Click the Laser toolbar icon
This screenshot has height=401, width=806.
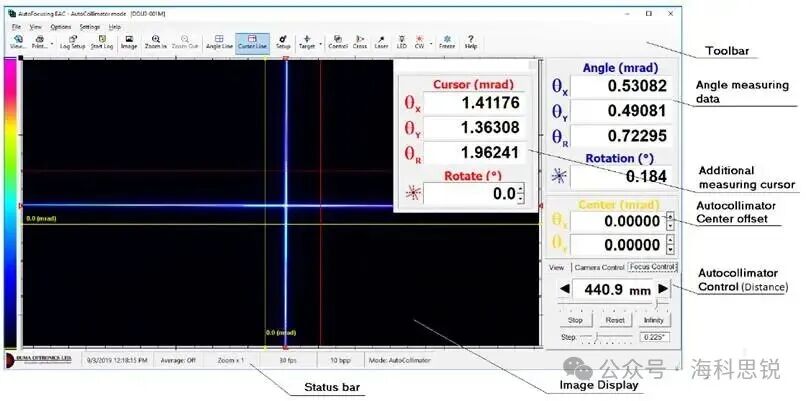[382, 42]
